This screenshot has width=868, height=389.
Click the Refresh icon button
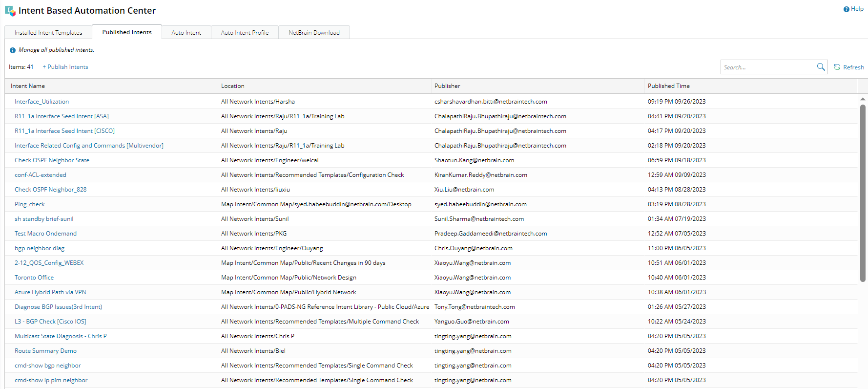(x=837, y=67)
